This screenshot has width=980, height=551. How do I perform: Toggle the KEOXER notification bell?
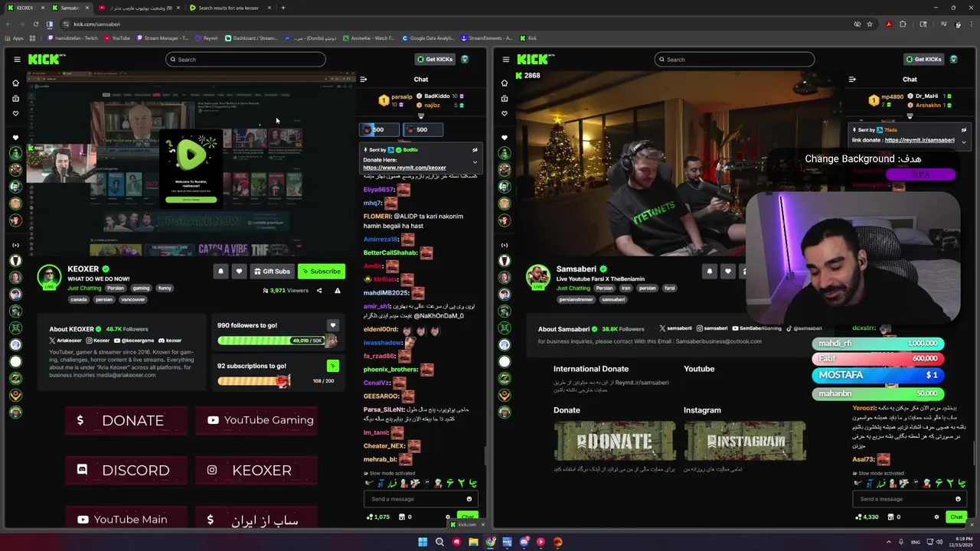coord(220,271)
